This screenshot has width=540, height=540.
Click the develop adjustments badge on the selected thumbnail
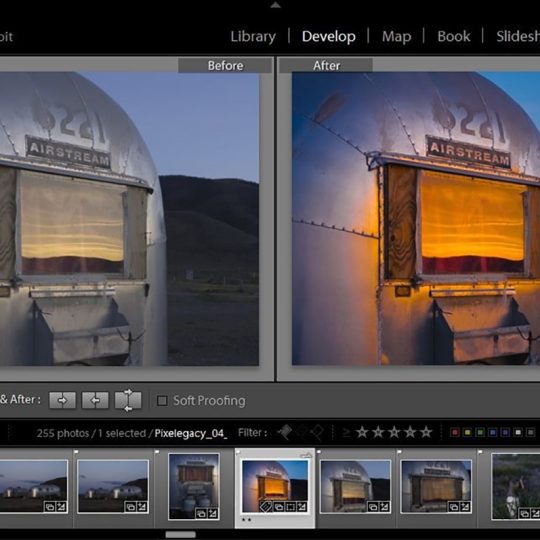click(x=302, y=507)
